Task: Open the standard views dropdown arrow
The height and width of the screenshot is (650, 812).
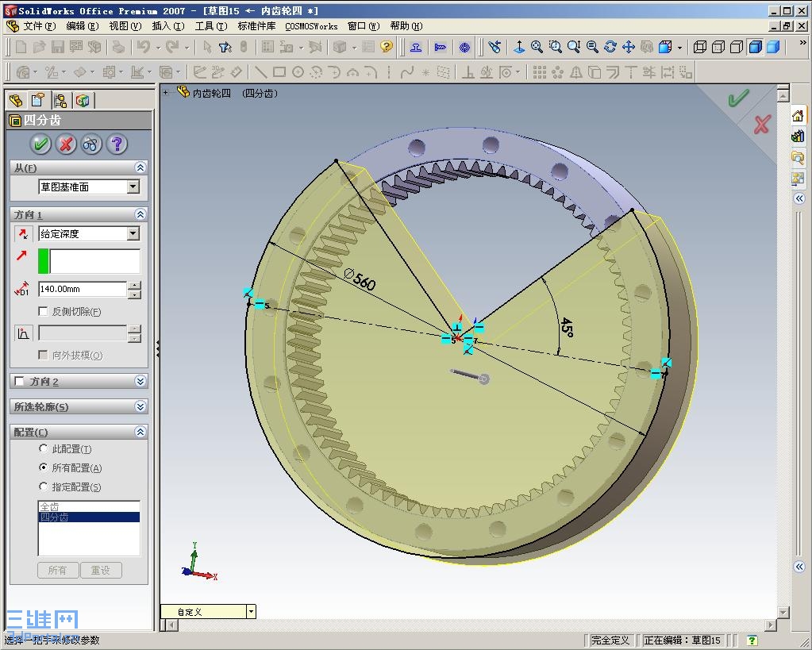Action: [679, 48]
